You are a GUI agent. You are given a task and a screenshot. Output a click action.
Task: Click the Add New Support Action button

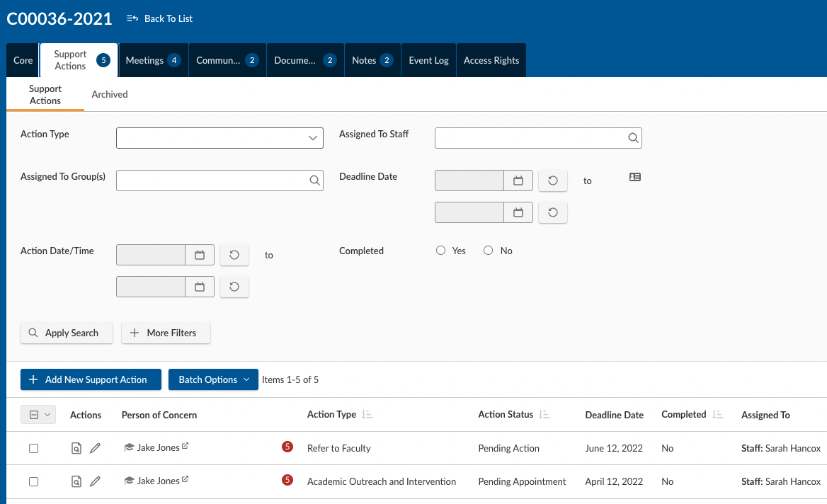tap(91, 379)
